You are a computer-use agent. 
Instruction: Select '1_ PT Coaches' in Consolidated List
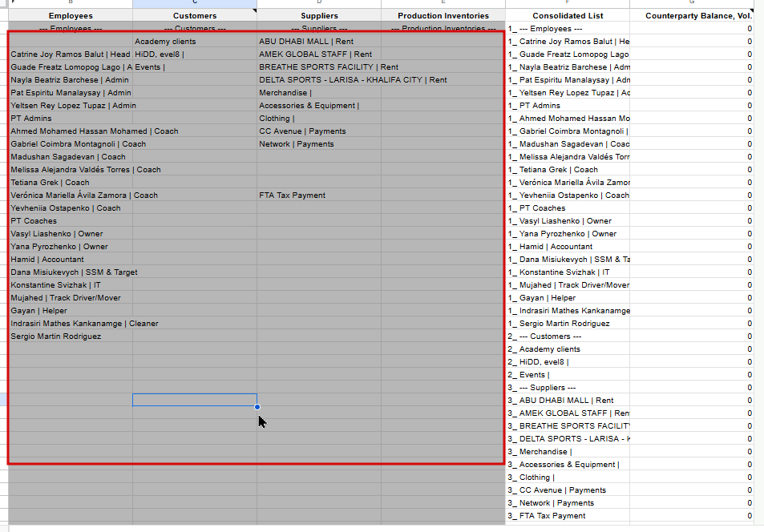pos(568,208)
